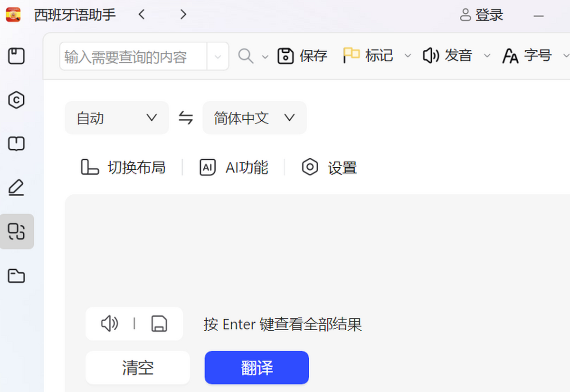570x392 pixels.
Task: Clear the input with the 清空 button
Action: [x=137, y=367]
